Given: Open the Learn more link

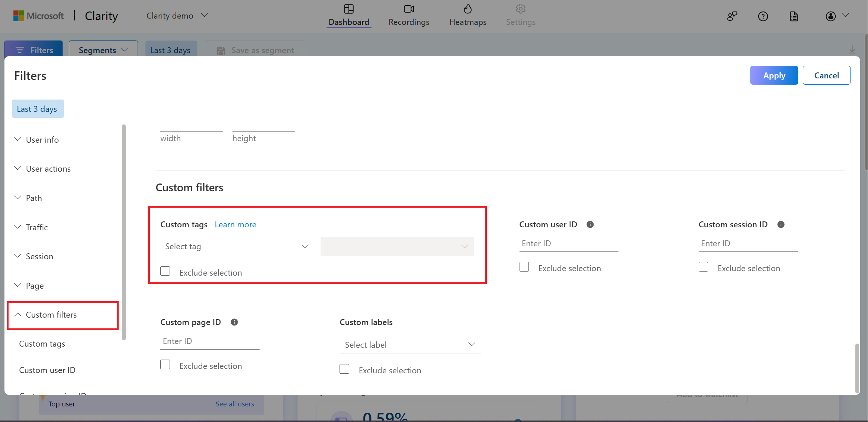Looking at the screenshot, I should (x=235, y=224).
